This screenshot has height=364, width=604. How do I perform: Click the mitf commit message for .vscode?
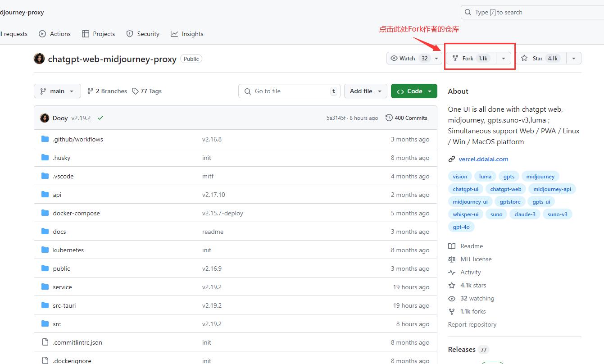(208, 176)
